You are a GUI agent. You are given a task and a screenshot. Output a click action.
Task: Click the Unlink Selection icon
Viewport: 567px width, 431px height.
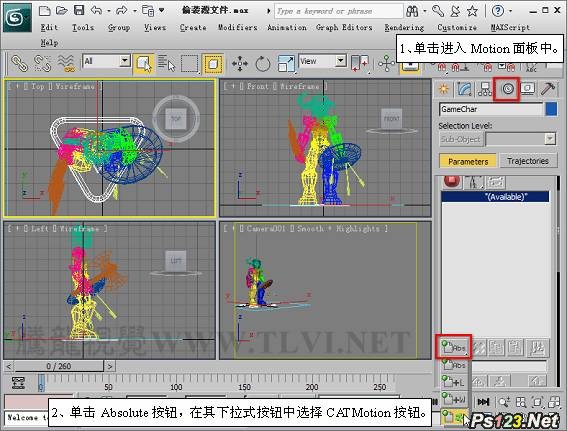[43, 63]
